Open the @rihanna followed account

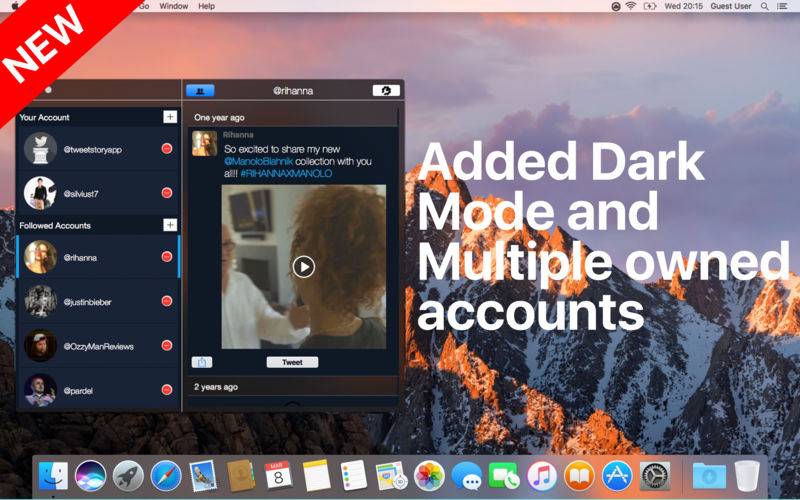coord(98,257)
